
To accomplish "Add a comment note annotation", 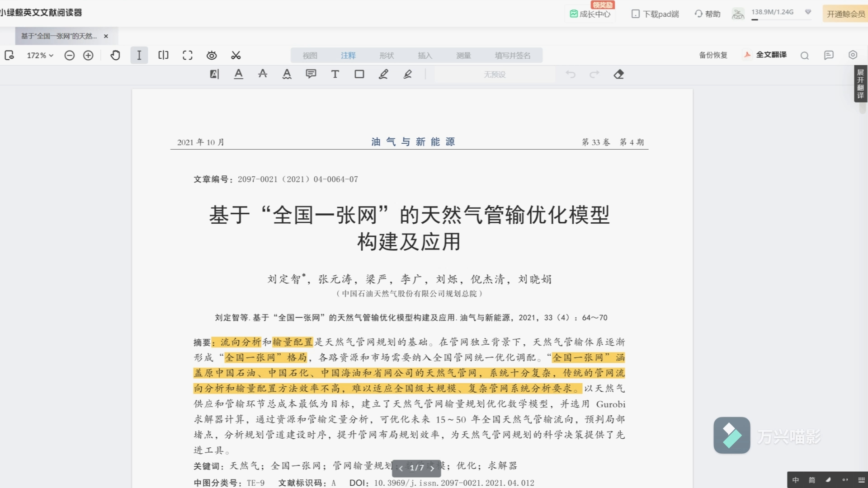I will [x=311, y=74].
